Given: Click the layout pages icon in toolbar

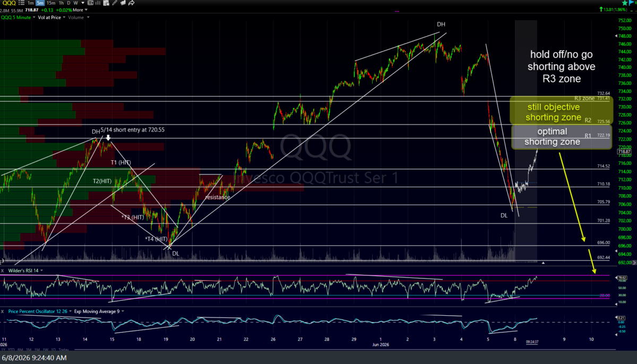Looking at the screenshot, I should point(123,3).
